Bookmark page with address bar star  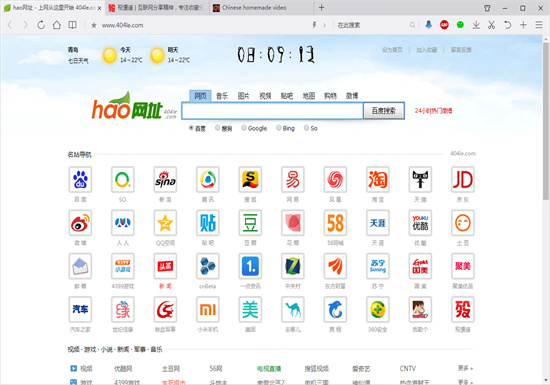(x=94, y=25)
